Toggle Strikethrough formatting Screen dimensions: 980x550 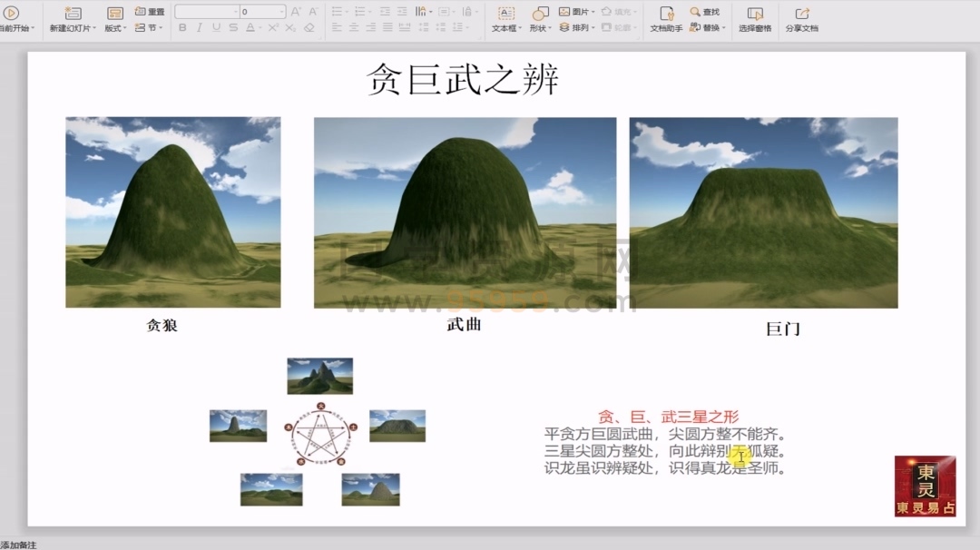tap(233, 27)
